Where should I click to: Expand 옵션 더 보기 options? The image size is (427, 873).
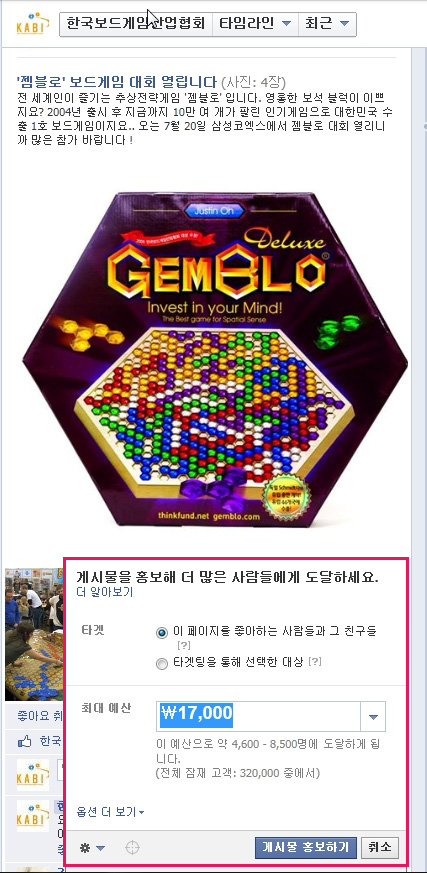point(110,812)
